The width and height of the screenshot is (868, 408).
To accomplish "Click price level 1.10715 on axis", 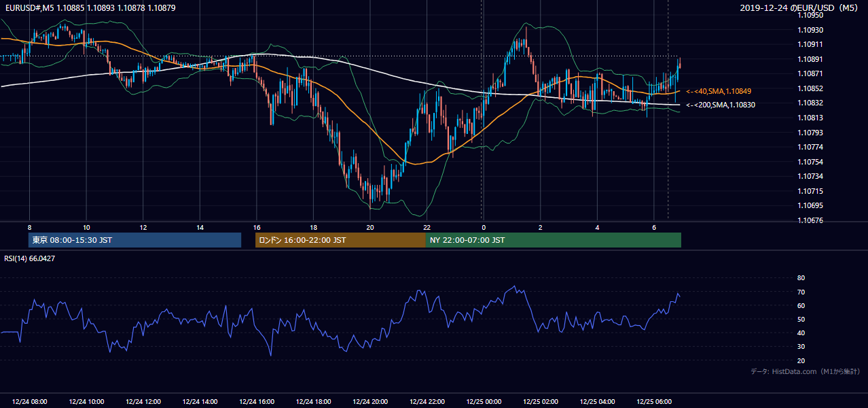I will [810, 191].
